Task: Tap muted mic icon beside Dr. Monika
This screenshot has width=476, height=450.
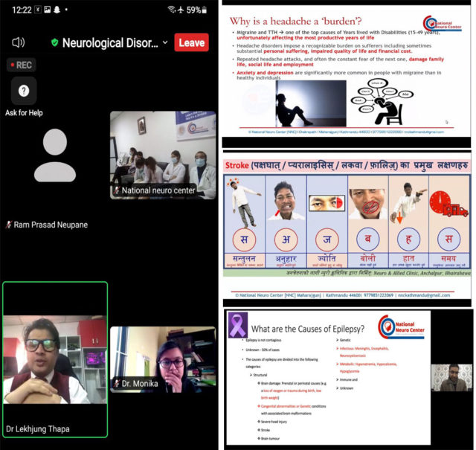Action: click(x=117, y=384)
